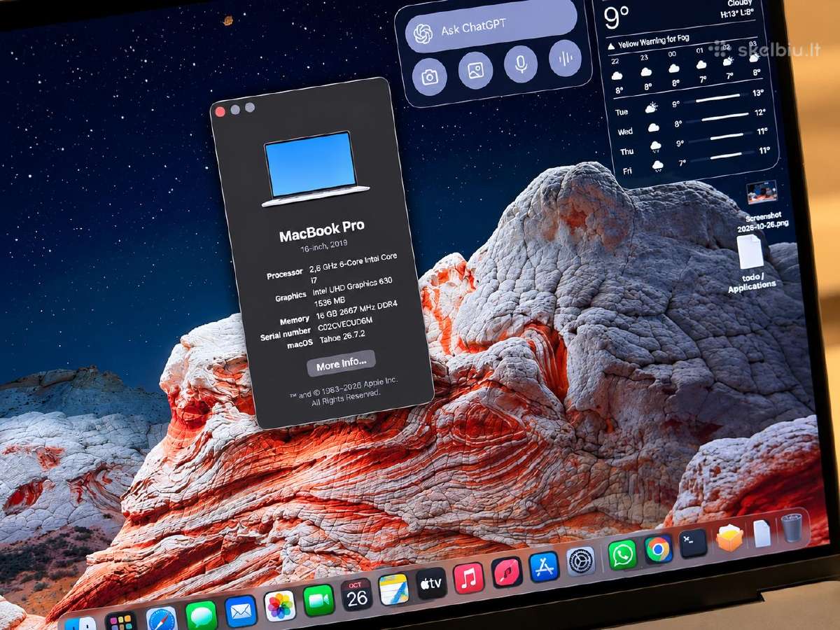This screenshot has width=840, height=630.
Task: Start voice mode waveform button in ChatGPT widget
Action: (x=566, y=58)
